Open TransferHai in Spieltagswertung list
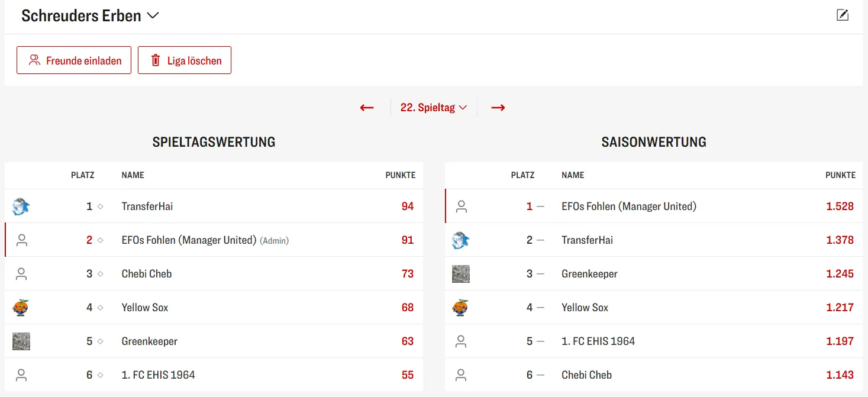The height and width of the screenshot is (397, 868). [x=147, y=206]
